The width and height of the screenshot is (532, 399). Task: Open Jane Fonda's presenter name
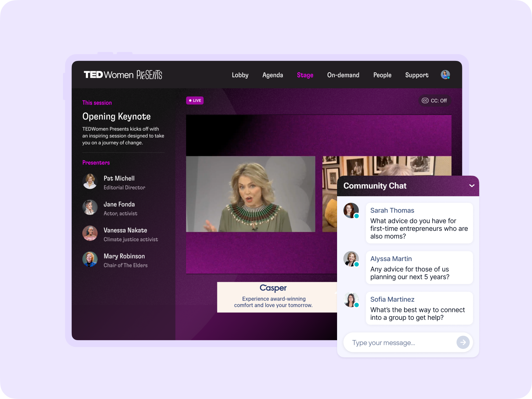point(119,204)
